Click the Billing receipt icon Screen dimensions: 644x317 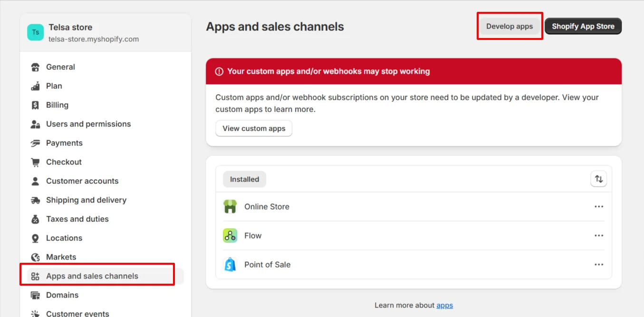point(35,105)
